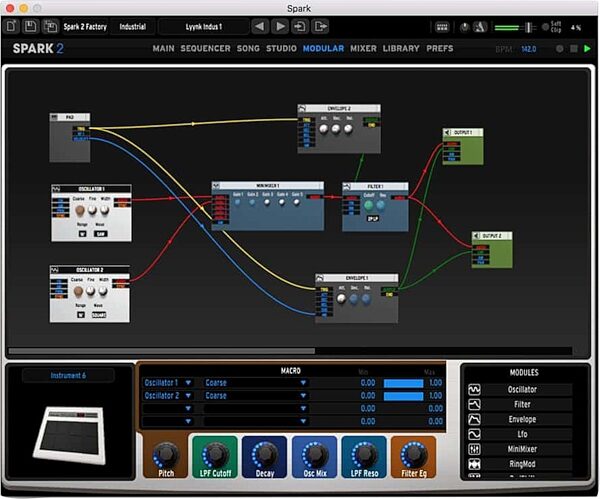Click the Envelope shape icon in Modules list

point(474,419)
